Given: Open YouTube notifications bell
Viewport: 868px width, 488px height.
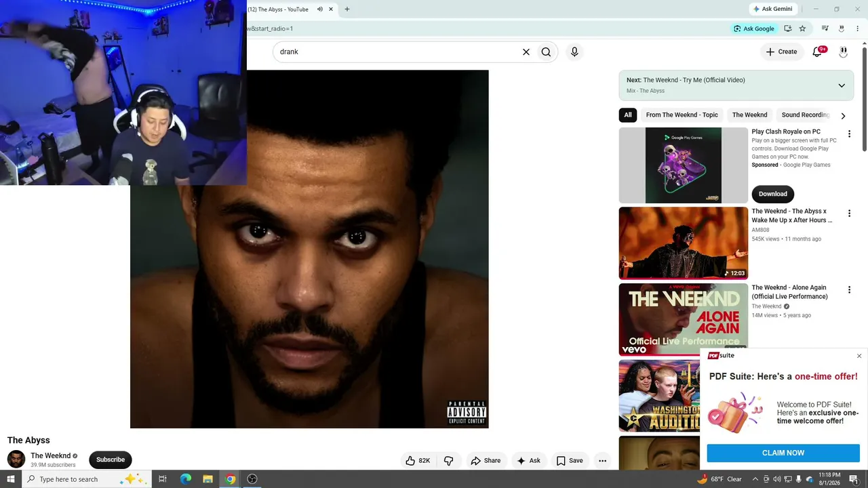Looking at the screenshot, I should point(818,52).
